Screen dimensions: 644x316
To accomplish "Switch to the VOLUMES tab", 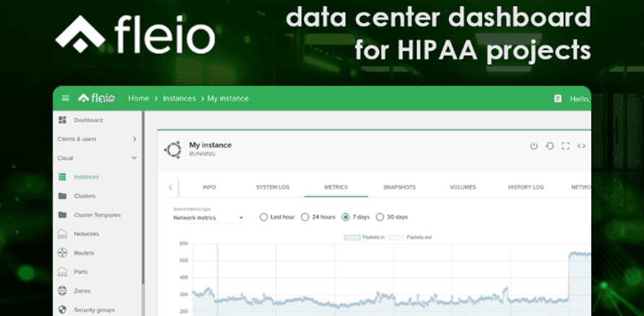I will coord(463,187).
